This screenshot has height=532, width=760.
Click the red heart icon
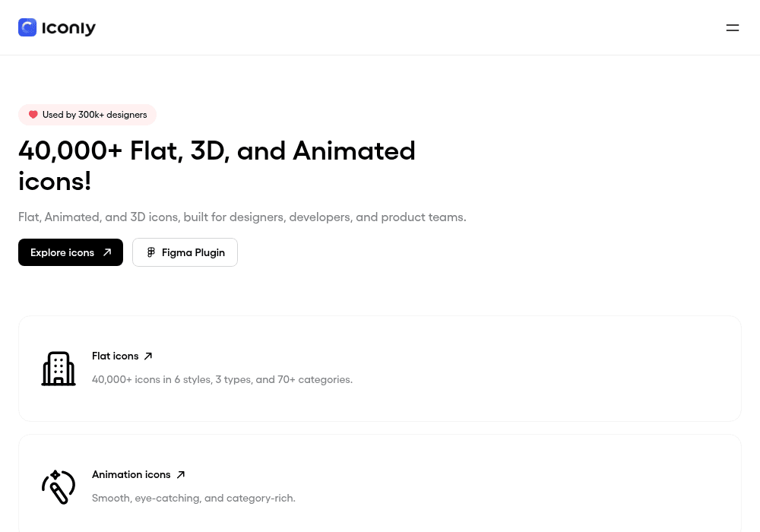[33, 115]
